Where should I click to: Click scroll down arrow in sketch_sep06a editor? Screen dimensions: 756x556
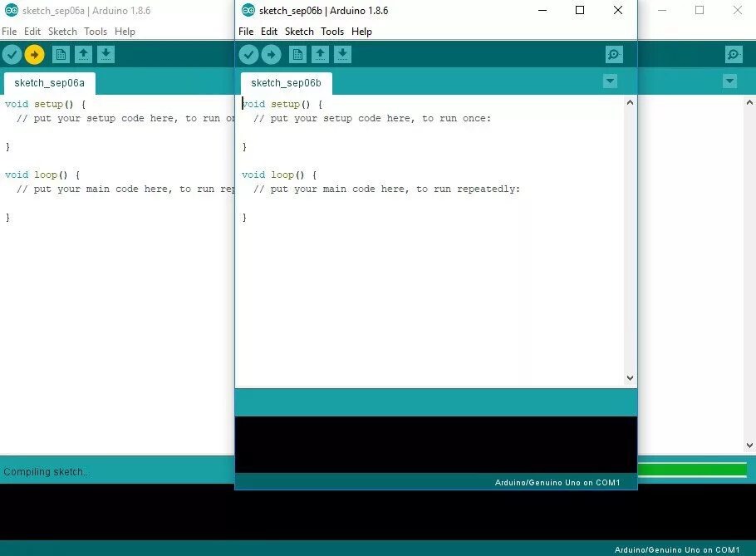coord(749,445)
